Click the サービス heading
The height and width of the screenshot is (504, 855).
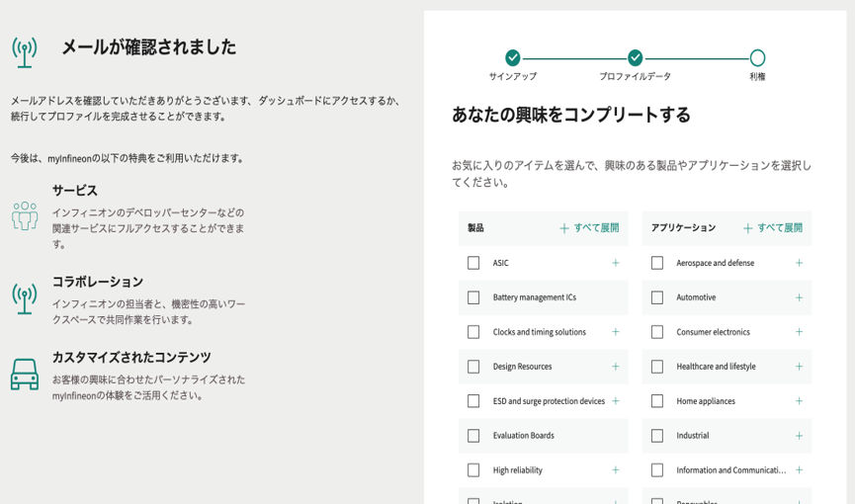click(x=75, y=191)
